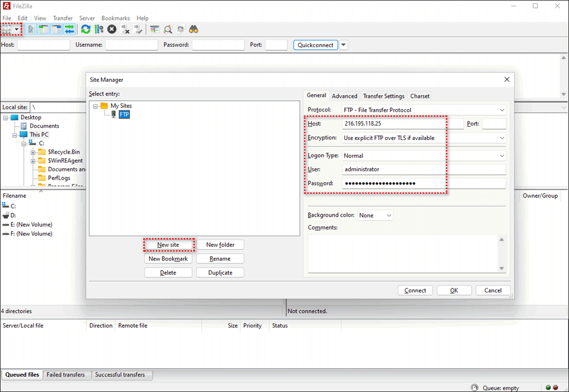The width and height of the screenshot is (569, 392).
Task: Toggle local directory tree display
Action: click(43, 29)
